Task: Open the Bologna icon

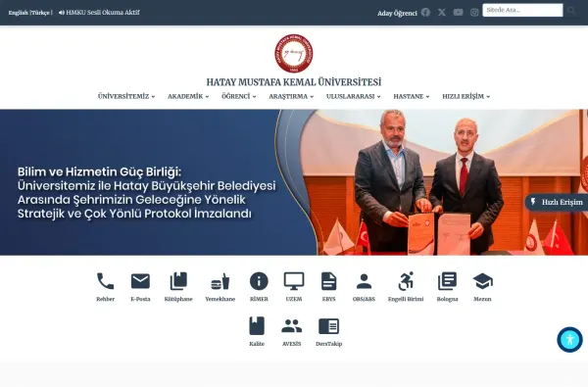Action: tap(448, 281)
